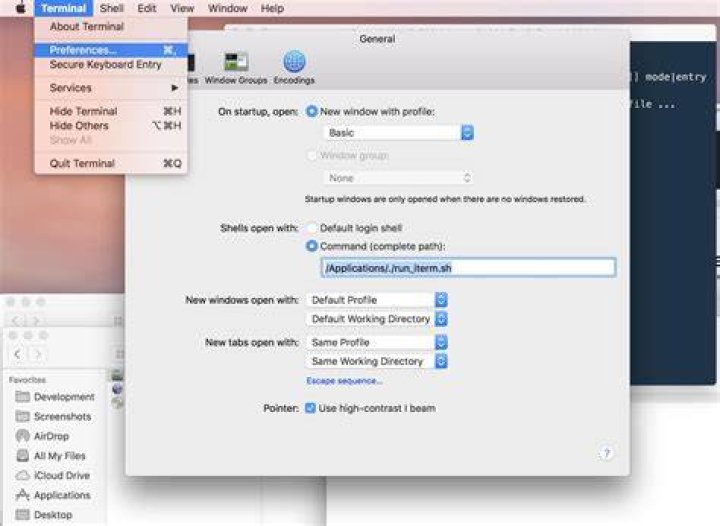Select Default login shell radio

[x=312, y=228]
